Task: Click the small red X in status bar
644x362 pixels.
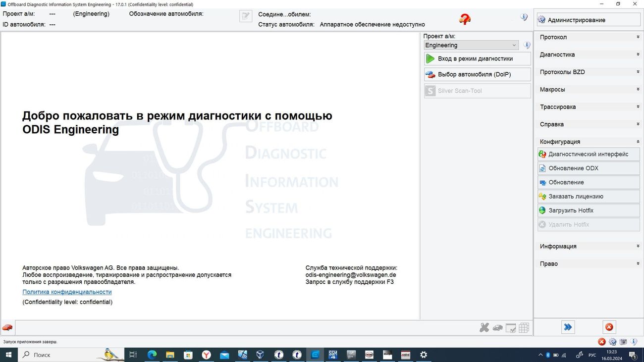Action: click(601, 342)
